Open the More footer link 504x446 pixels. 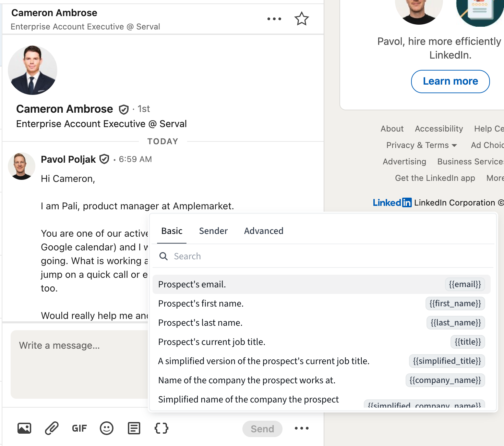click(x=495, y=178)
